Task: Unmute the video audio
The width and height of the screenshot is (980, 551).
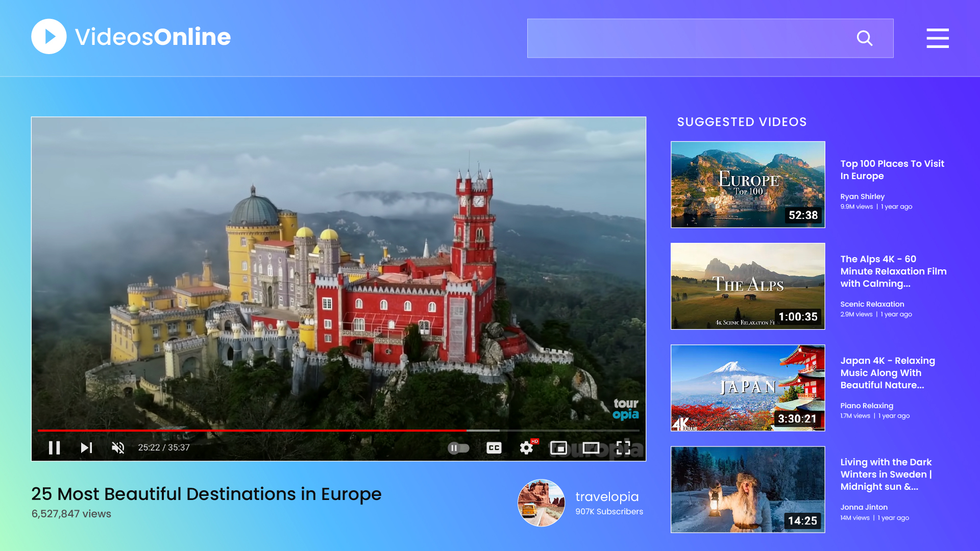Action: click(118, 448)
